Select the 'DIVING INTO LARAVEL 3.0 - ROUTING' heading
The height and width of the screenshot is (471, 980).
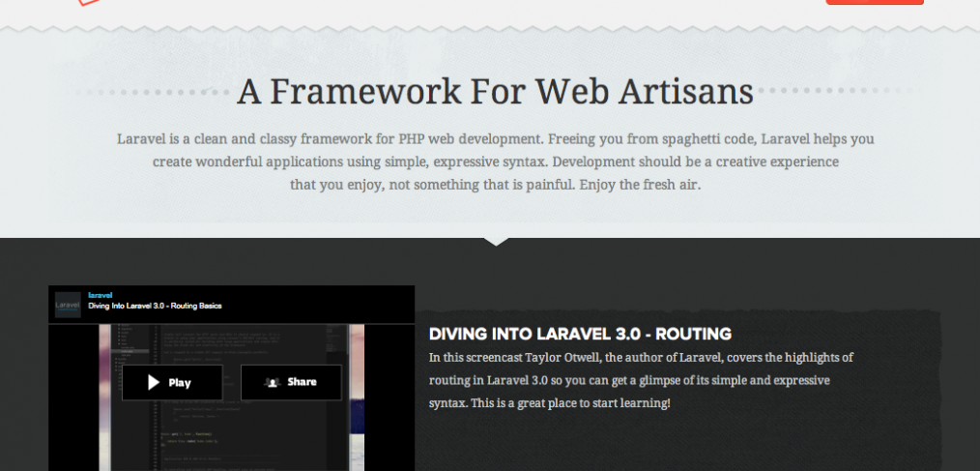580,334
